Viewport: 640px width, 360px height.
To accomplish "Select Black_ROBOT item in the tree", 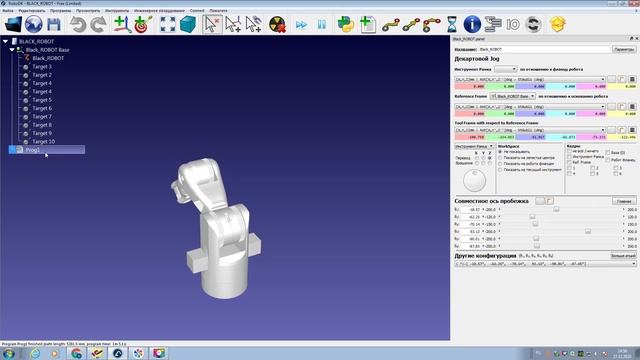I will coord(48,58).
